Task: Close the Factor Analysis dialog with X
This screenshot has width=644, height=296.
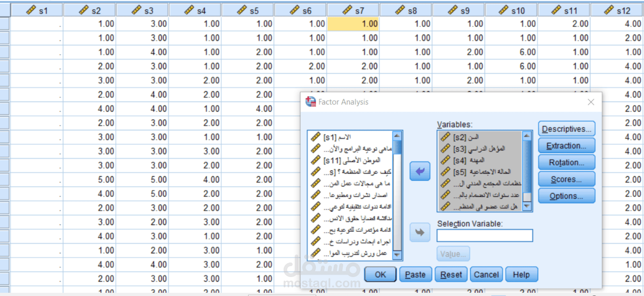Action: point(591,102)
